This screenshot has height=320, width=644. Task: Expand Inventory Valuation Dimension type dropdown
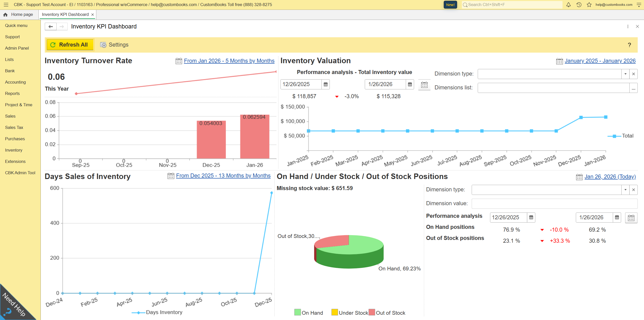pyautogui.click(x=625, y=74)
